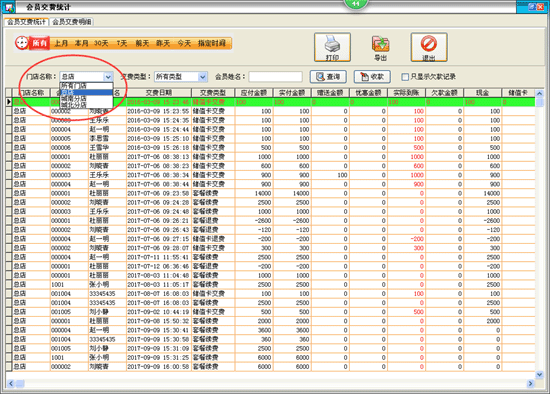This screenshot has width=550, height=394.
Task: Select the red 所有 time filter
Action: 39,43
